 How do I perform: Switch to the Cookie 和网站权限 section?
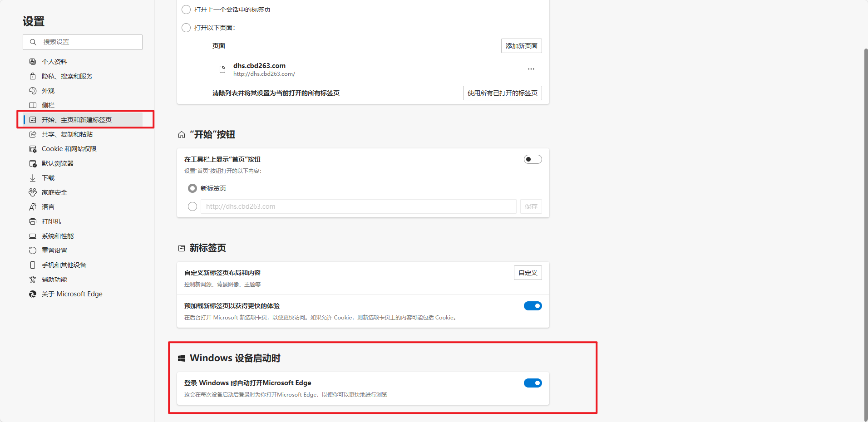69,148
